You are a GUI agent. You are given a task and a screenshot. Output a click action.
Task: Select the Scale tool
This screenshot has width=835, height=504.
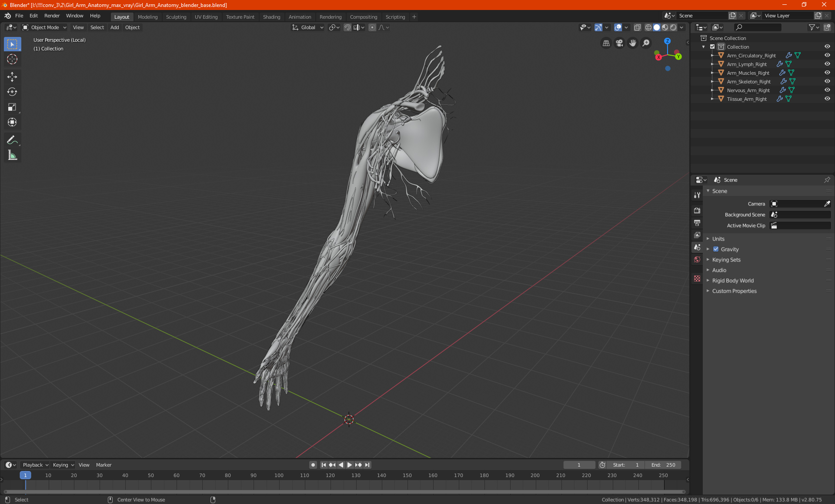(12, 107)
